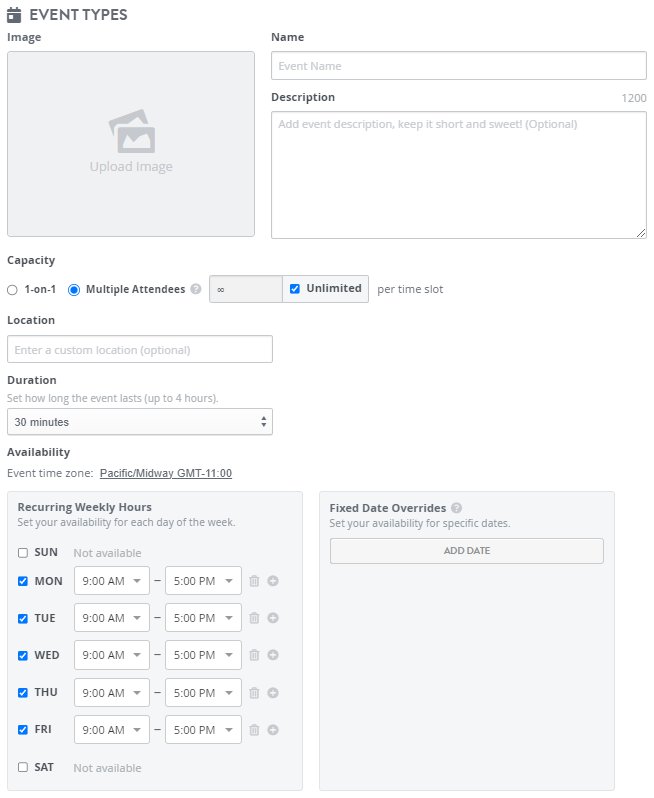
Task: Open Wednesday start time dropdown
Action: tap(112, 655)
